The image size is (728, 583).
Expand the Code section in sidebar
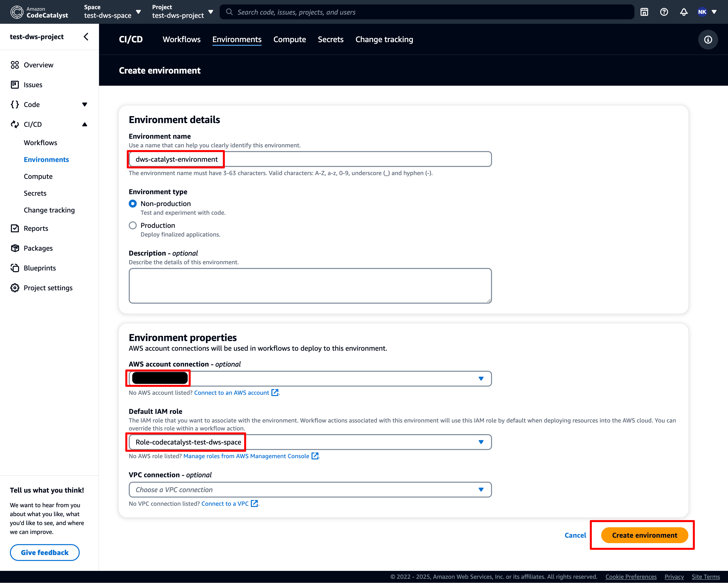[x=85, y=105]
